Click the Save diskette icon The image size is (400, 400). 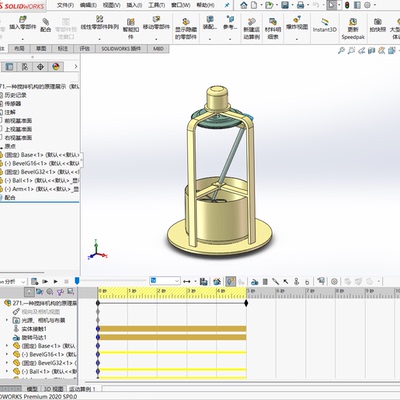coord(285,5)
